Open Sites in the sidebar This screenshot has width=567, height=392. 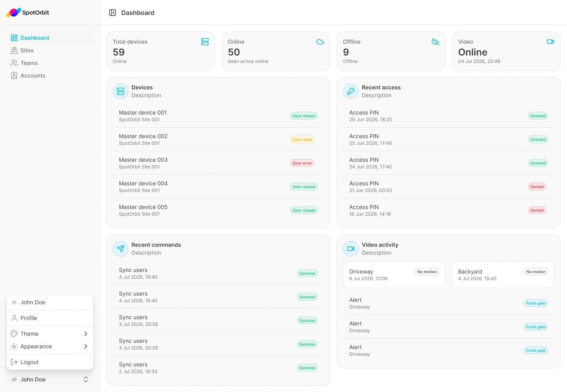coord(50,50)
